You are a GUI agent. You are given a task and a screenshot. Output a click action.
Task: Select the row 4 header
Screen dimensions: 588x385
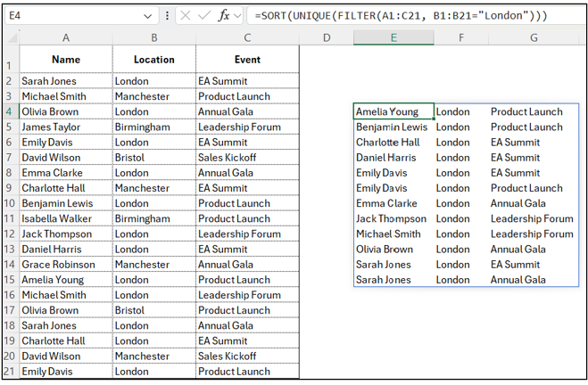9,111
